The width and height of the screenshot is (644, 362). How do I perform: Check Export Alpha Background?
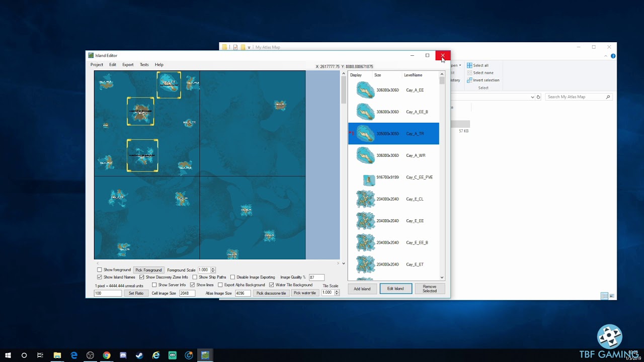pyautogui.click(x=220, y=285)
